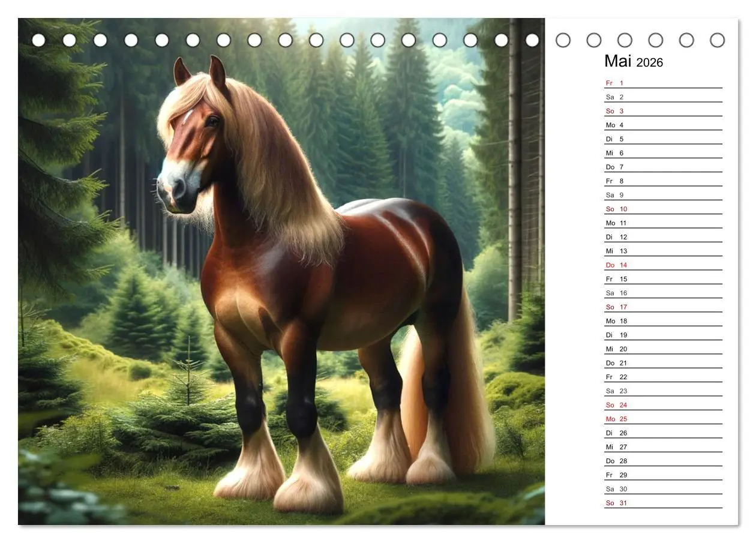Select the Di 12 date row
This screenshot has width=756, height=543.
(x=663, y=237)
